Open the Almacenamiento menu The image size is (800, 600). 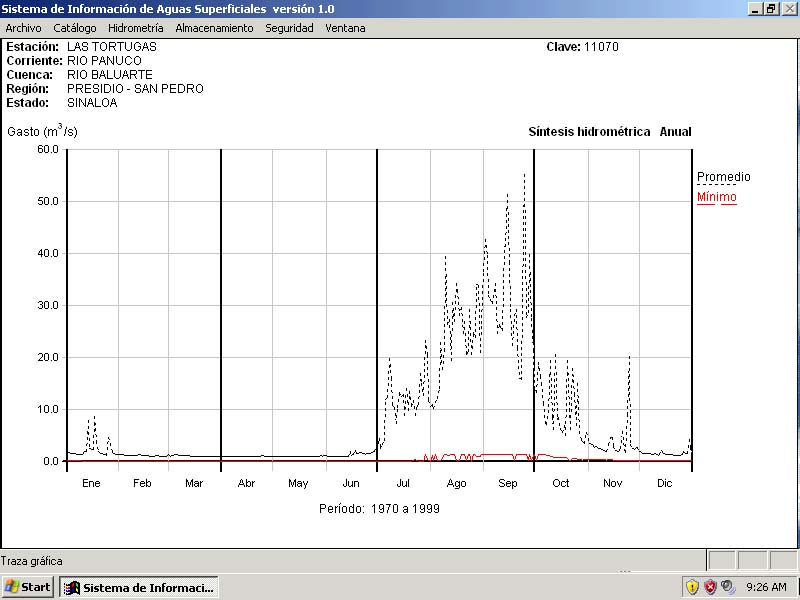214,28
